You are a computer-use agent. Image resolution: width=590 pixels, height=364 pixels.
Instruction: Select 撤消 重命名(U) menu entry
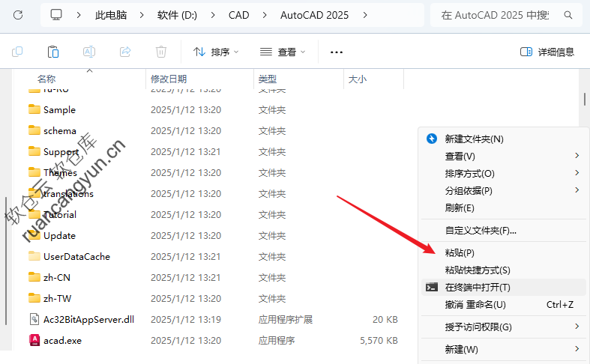504,305
